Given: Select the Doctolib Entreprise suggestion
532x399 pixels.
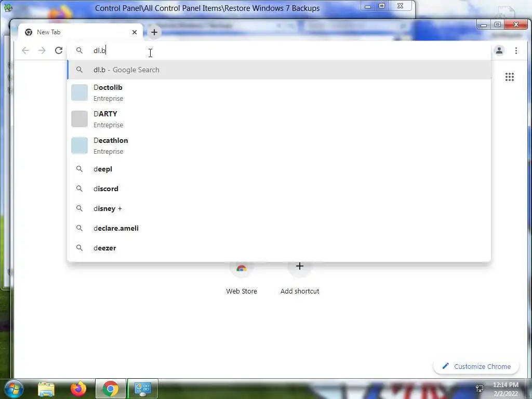Looking at the screenshot, I should click(279, 92).
